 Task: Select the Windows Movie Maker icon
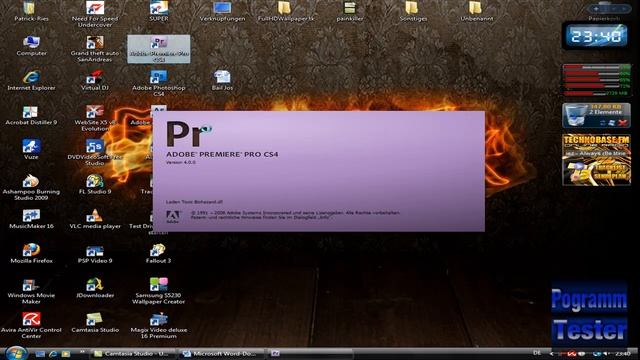31,291
